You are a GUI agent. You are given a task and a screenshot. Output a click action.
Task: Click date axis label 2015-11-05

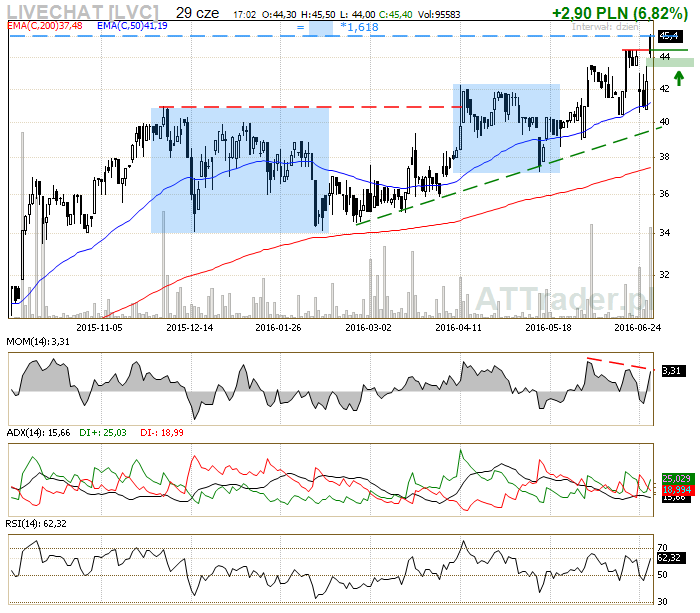pos(99,328)
